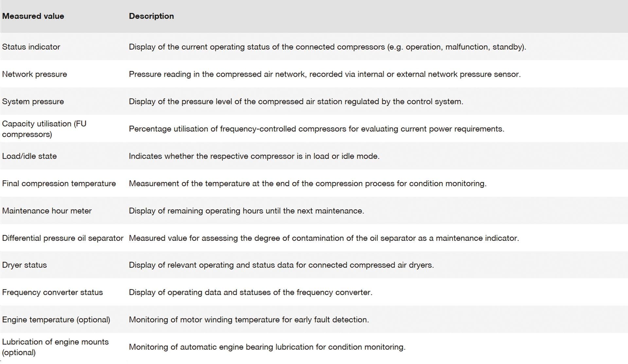Click the 'Network pressure' cell
Image resolution: width=628 pixels, height=364 pixels.
coord(34,74)
